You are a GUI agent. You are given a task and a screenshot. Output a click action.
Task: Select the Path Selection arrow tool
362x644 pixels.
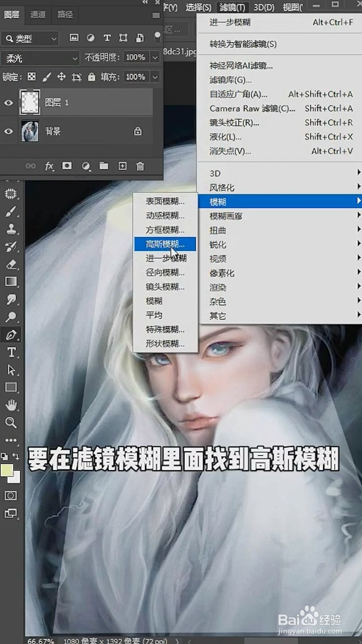(11, 370)
